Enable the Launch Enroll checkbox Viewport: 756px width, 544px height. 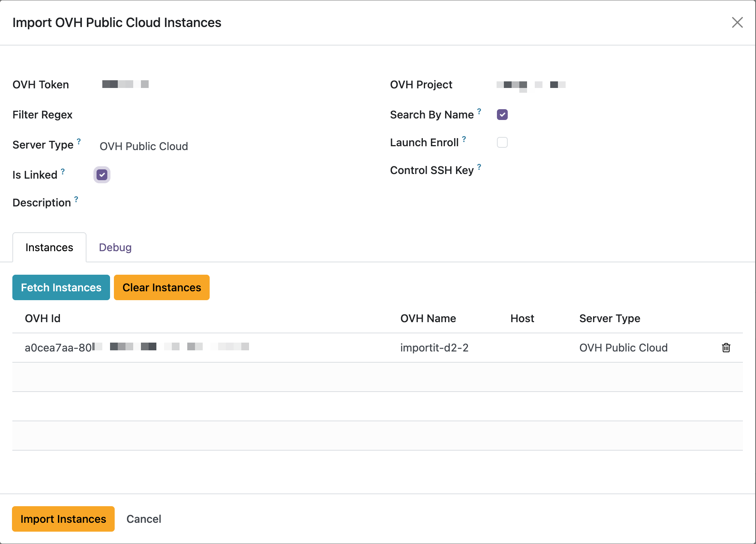click(502, 142)
